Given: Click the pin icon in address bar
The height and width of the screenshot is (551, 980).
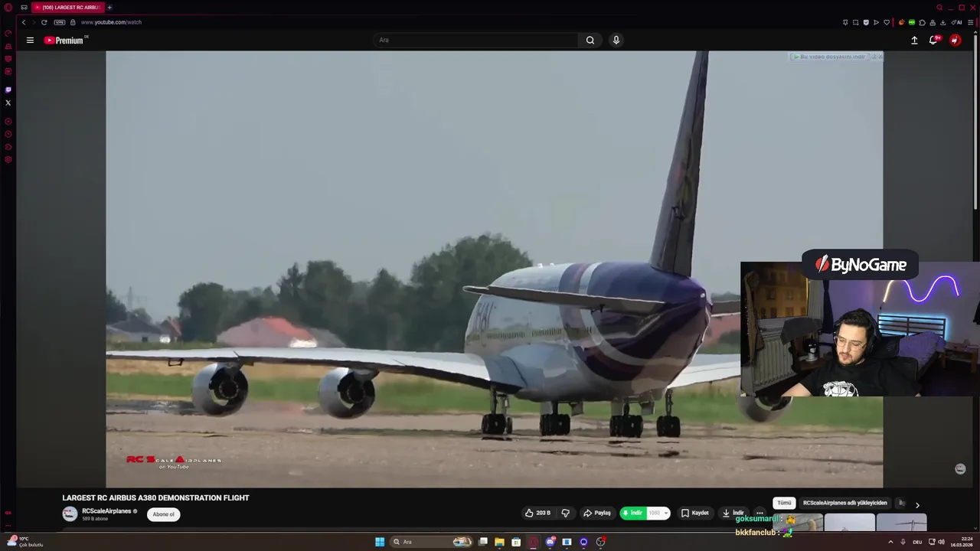Looking at the screenshot, I should (845, 22).
